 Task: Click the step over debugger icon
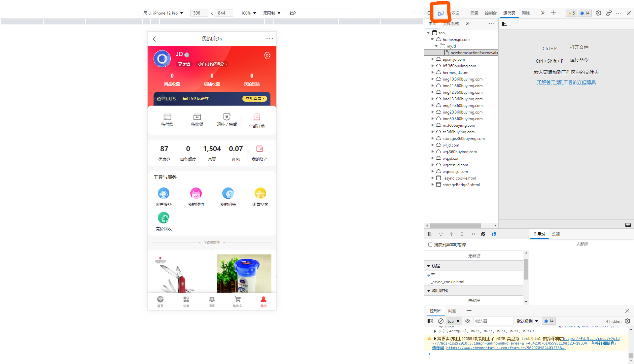click(441, 234)
